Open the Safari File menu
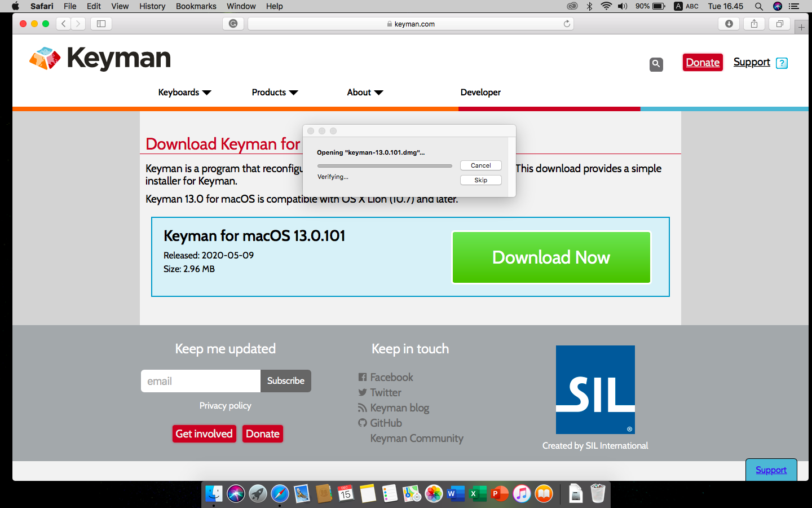Viewport: 812px width, 508px height. 70,6
